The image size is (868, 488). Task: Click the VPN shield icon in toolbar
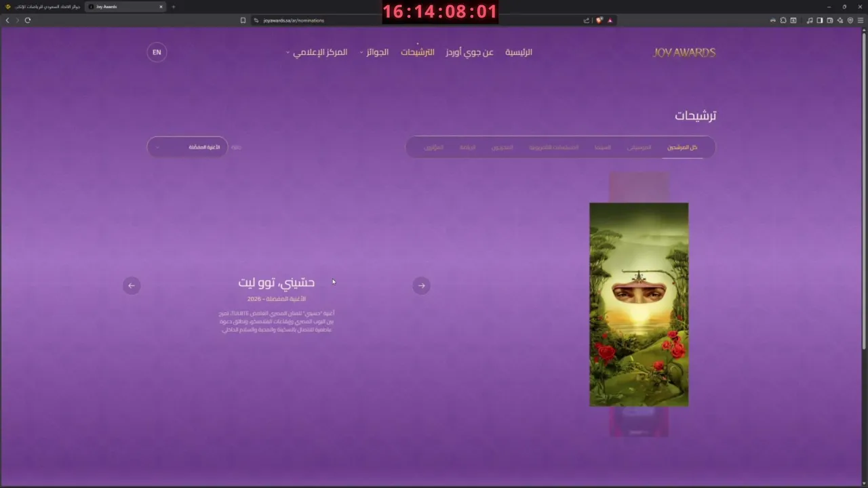coord(850,20)
